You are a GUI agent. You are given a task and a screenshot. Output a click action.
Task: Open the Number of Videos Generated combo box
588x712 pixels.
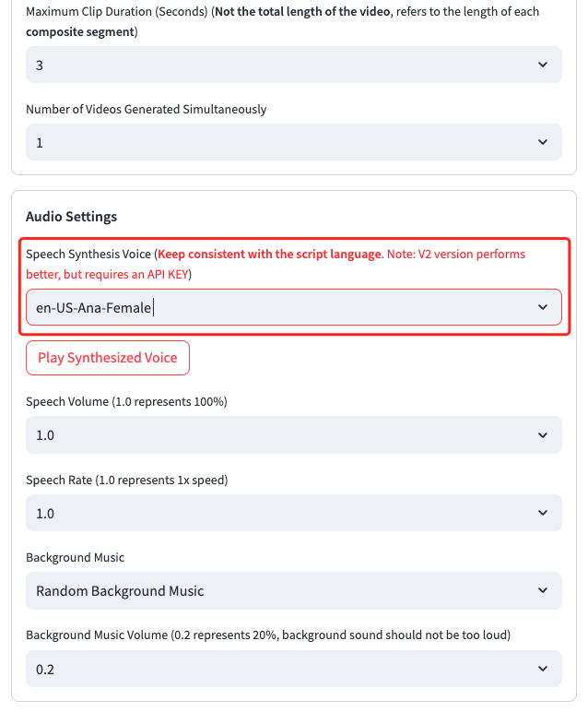[276, 143]
